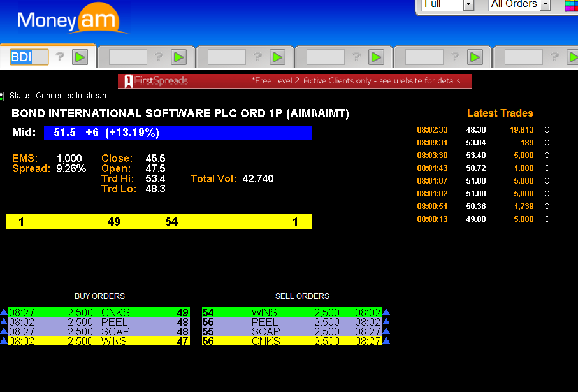The image size is (578, 392).
Task: Open the FirstSpreads free Level 2 banner
Action: click(295, 81)
